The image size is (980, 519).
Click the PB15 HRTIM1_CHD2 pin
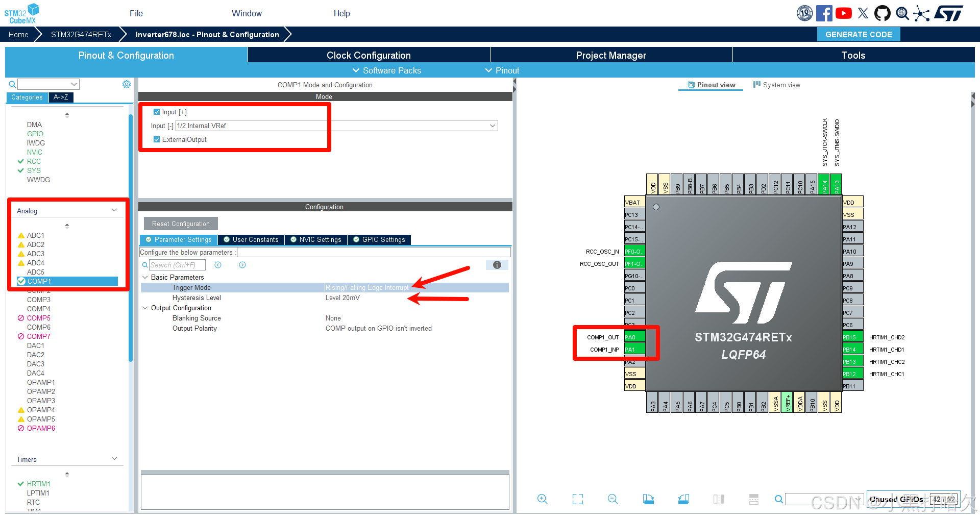pos(853,337)
